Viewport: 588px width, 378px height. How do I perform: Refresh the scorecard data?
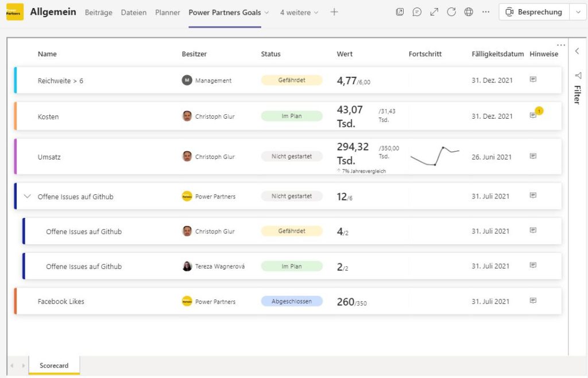pyautogui.click(x=451, y=11)
